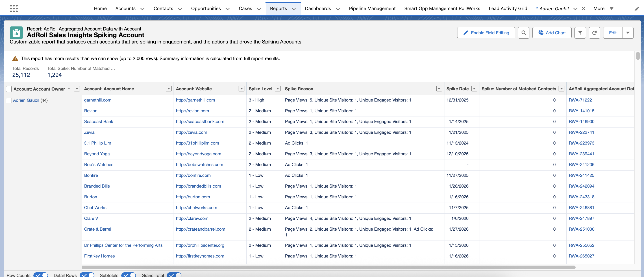Open the App Launcher grid icon
The width and height of the screenshot is (644, 277).
pos(14,9)
